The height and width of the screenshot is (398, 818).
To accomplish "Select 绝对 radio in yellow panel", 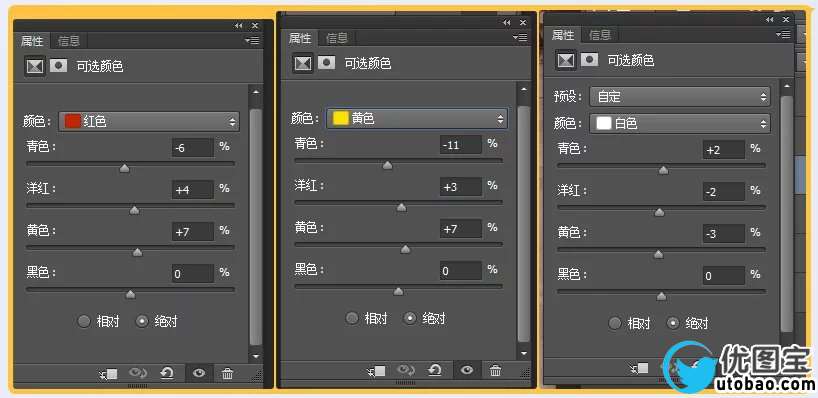I will pos(411,318).
